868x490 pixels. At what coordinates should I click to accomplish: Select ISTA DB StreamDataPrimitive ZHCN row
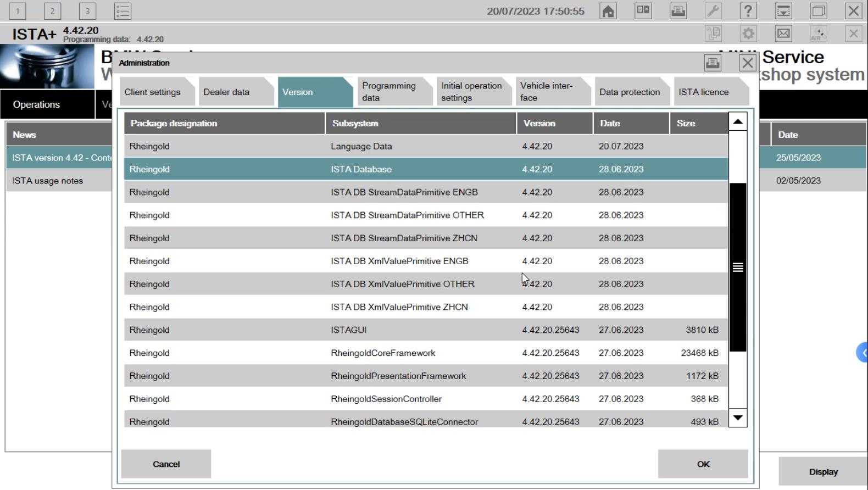tap(426, 238)
